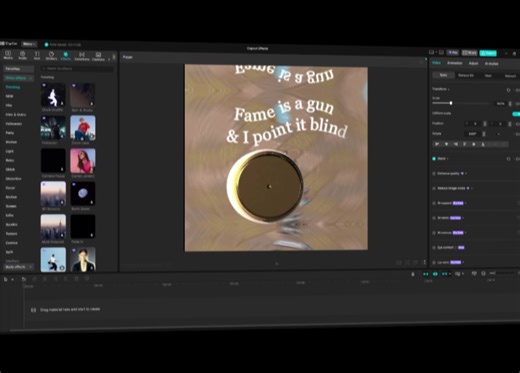Enable the Eye contact checkbox
Screen dimensions: 520x373
434,248
